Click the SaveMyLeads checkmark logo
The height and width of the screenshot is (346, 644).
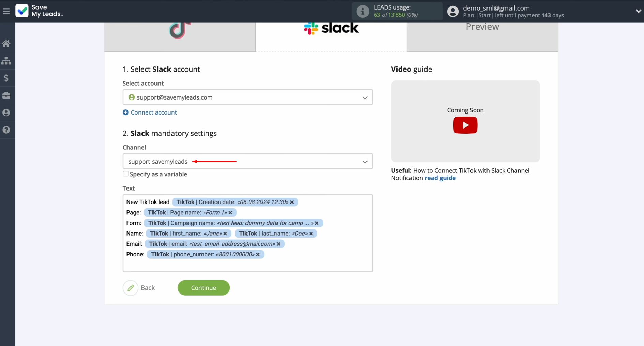[x=22, y=11]
